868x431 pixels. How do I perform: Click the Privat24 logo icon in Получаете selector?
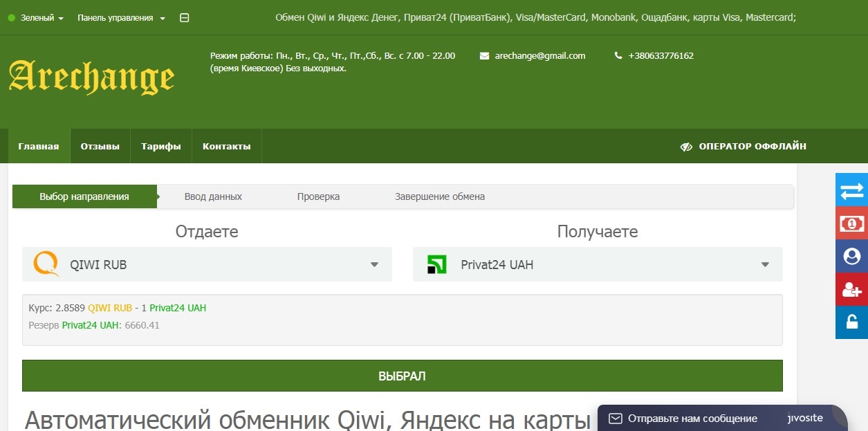click(x=436, y=264)
